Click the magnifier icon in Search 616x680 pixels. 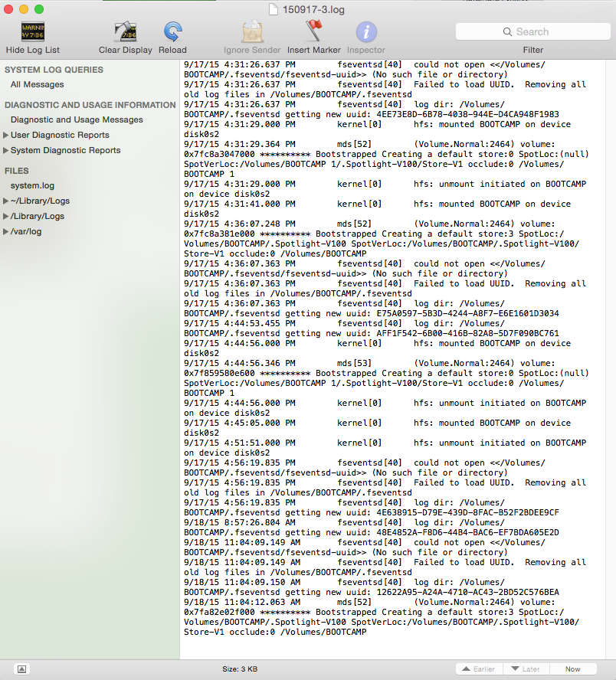tap(507, 31)
